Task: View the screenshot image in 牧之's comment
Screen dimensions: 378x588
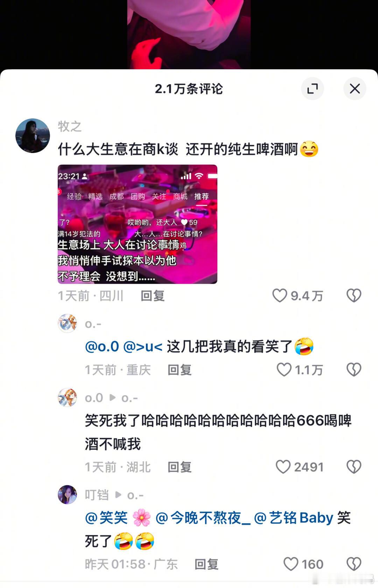Action: click(138, 224)
